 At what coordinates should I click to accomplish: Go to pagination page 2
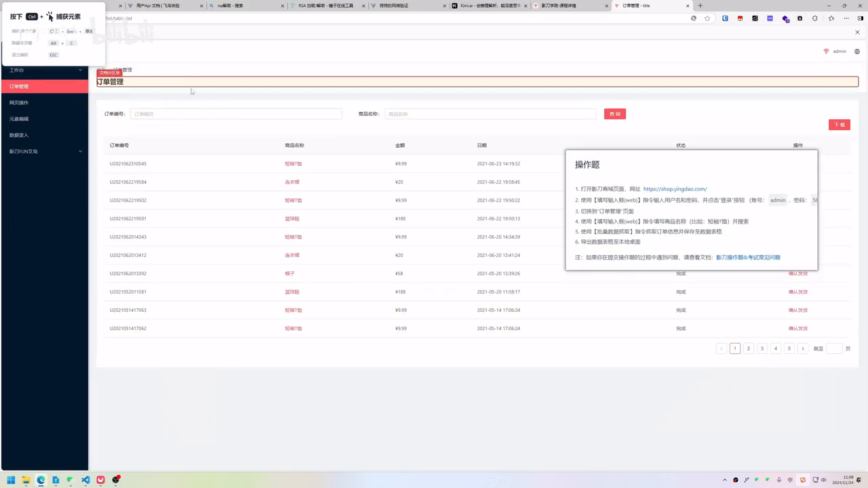pyautogui.click(x=749, y=348)
